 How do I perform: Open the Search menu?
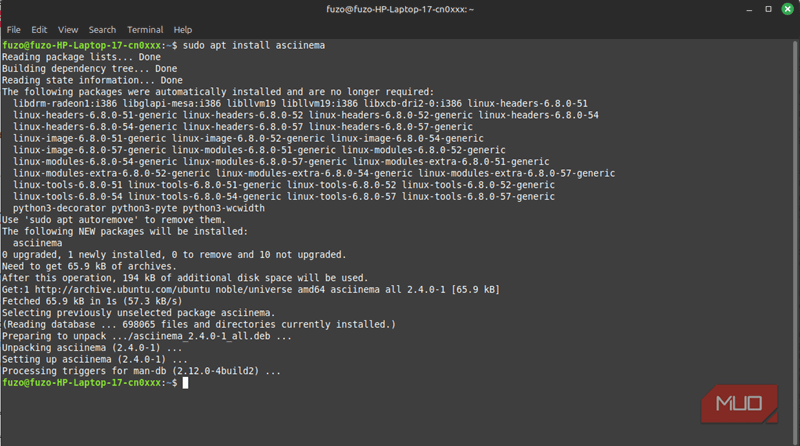coord(102,30)
